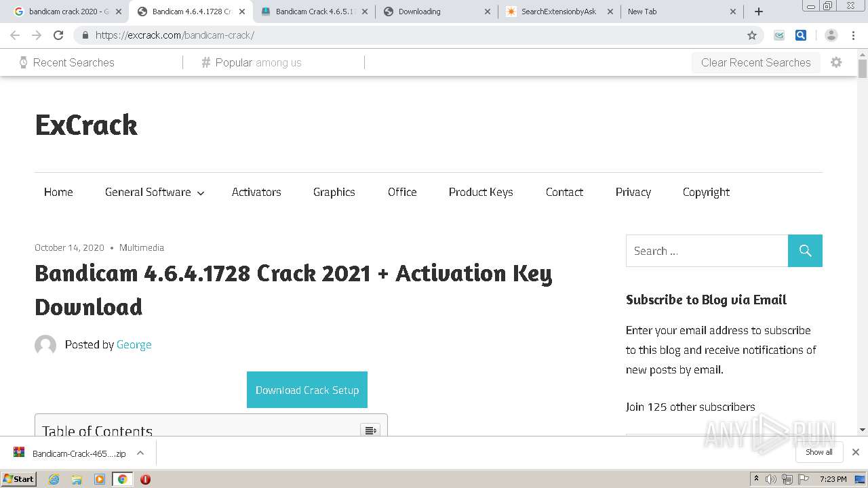Image resolution: width=868 pixels, height=488 pixels.
Task: Open the ExCrack site title
Action: [x=86, y=125]
